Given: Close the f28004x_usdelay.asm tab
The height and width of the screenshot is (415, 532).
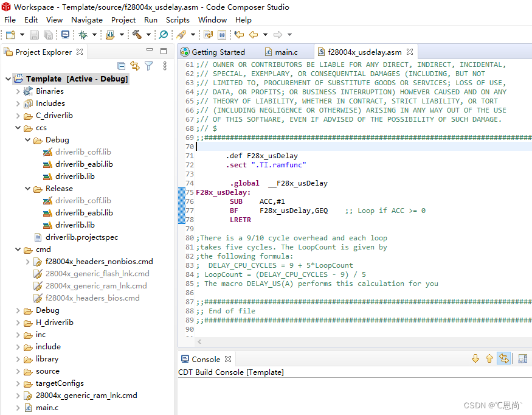Looking at the screenshot, I should click(x=410, y=52).
